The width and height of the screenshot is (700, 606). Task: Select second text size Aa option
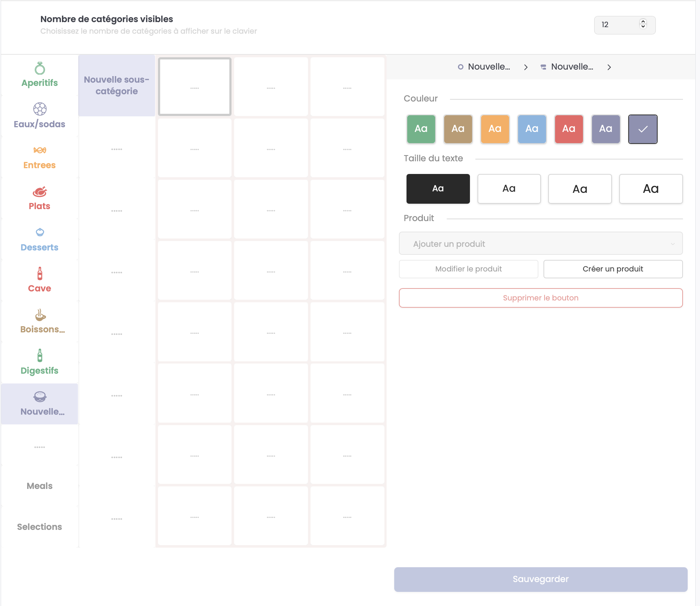click(x=509, y=188)
